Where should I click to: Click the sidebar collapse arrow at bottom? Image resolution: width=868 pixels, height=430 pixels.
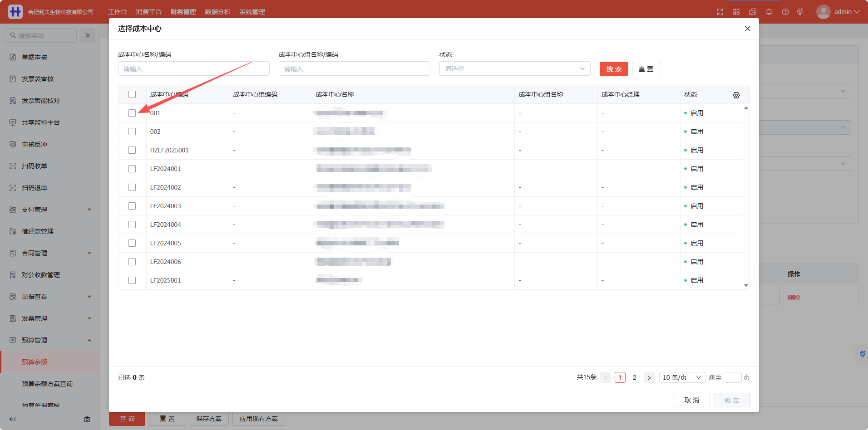click(13, 419)
